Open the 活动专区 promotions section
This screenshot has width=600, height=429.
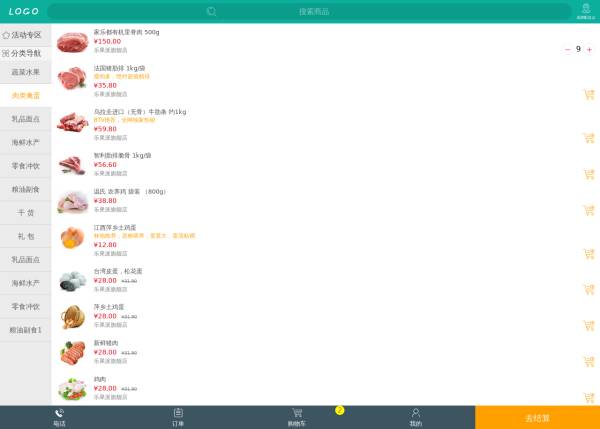pos(25,34)
